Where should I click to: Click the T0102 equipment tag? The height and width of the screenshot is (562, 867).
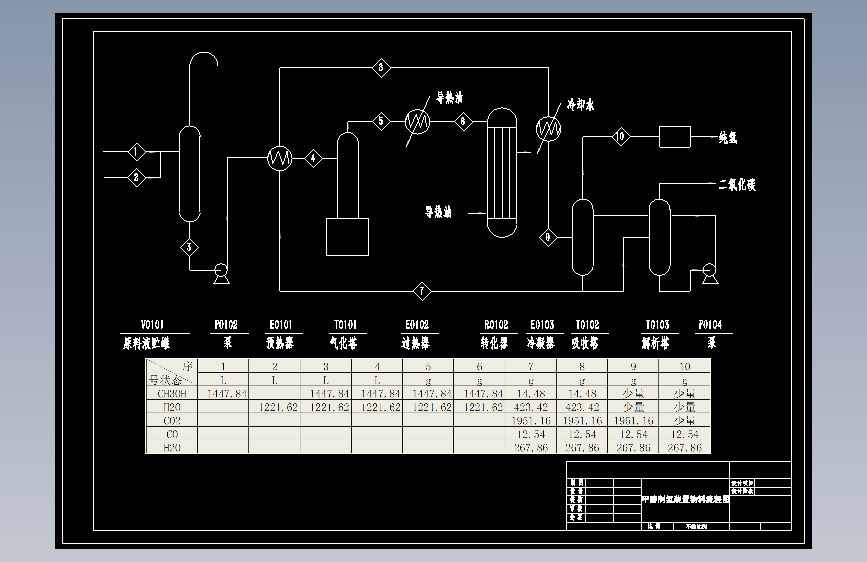pyautogui.click(x=587, y=325)
